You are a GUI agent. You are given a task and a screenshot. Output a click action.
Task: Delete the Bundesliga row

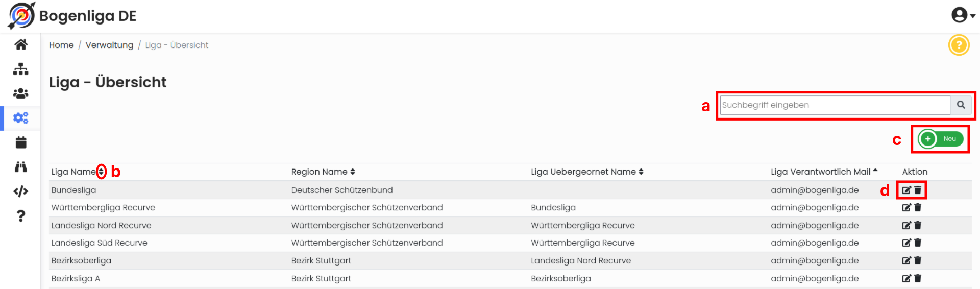[918, 190]
